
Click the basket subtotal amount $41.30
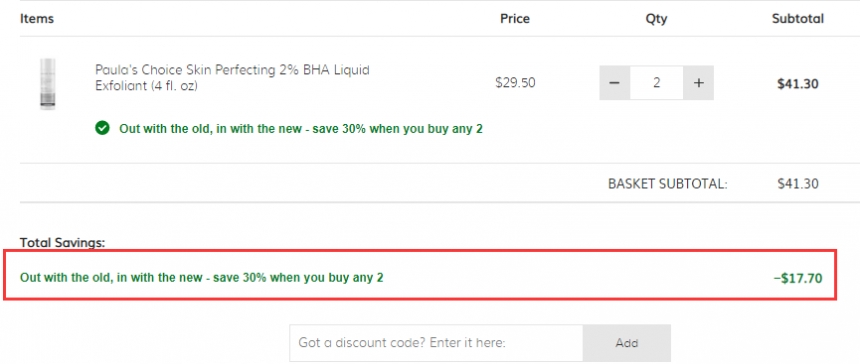pyautogui.click(x=797, y=184)
